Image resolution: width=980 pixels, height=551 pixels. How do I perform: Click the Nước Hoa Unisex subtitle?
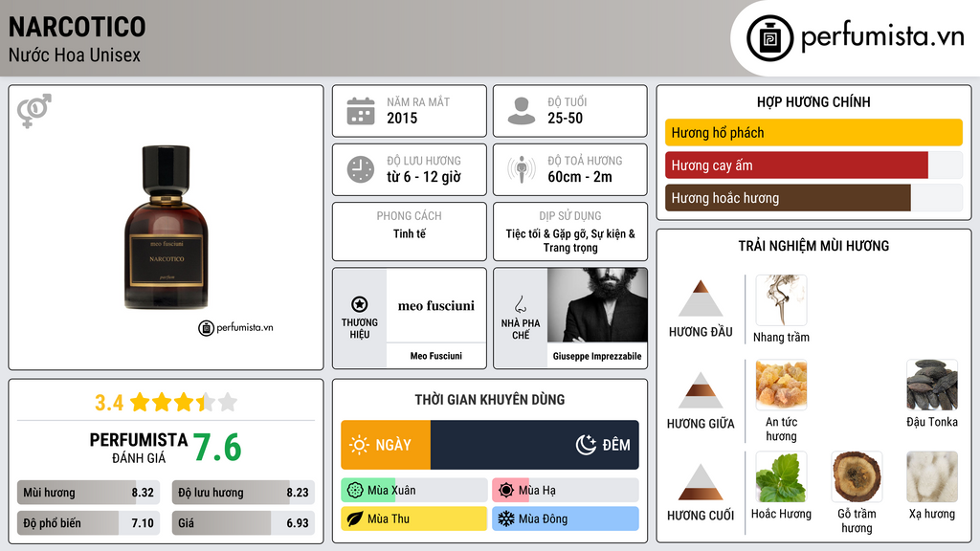75,55
